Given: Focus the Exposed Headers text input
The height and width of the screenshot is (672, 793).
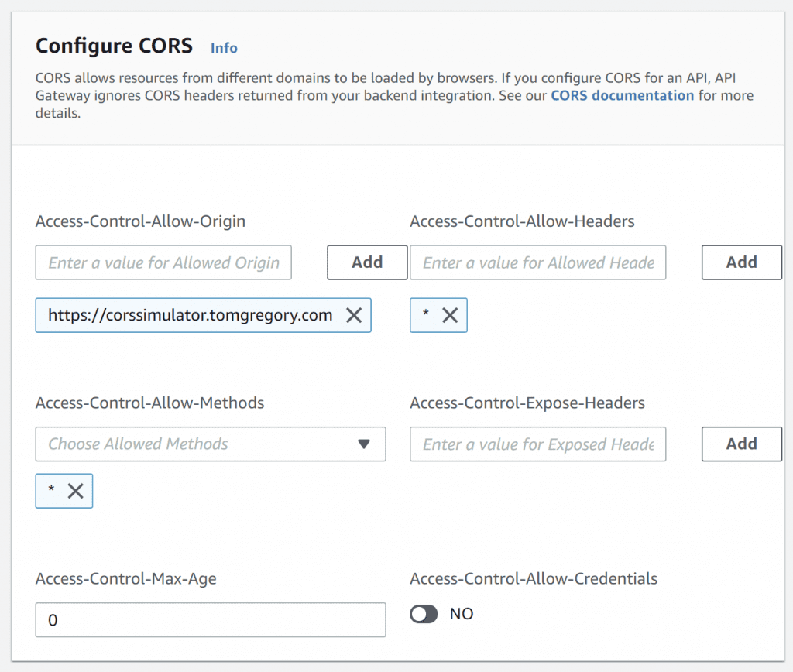Looking at the screenshot, I should coord(537,444).
